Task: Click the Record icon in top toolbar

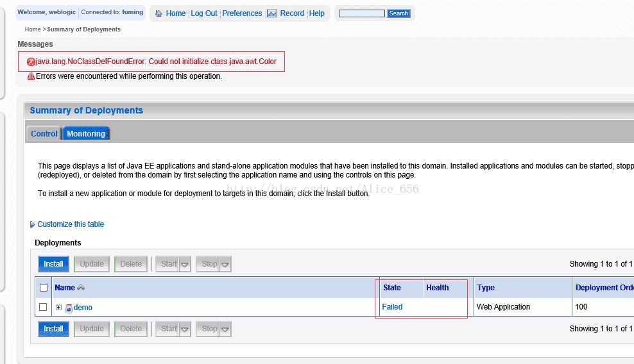Action: tap(272, 13)
